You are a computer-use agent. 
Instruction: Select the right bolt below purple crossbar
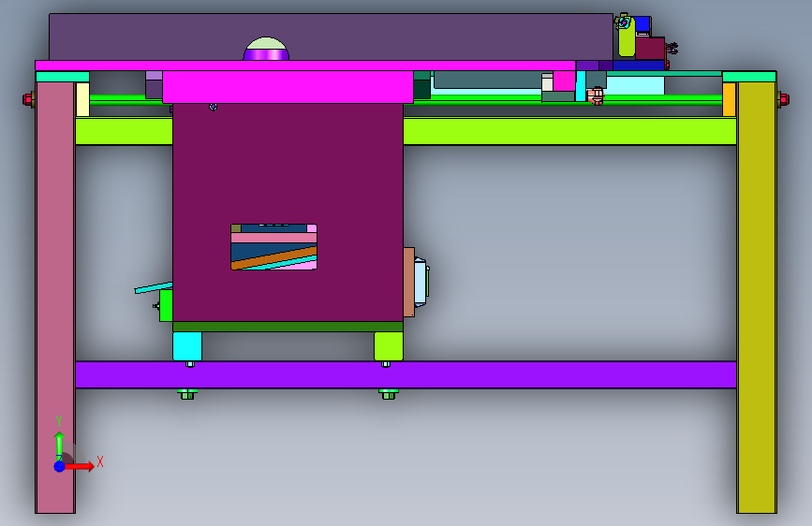(x=389, y=394)
